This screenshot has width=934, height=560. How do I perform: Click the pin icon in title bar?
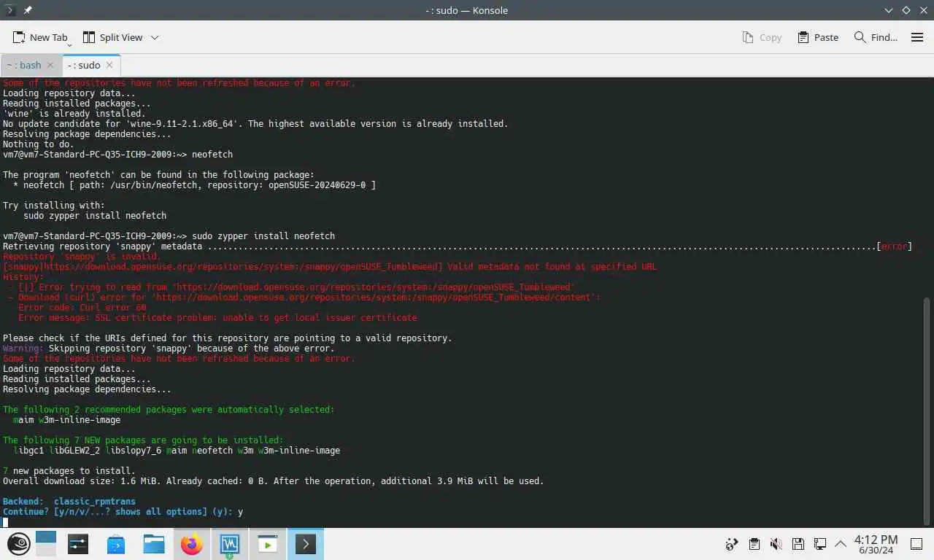coord(28,10)
